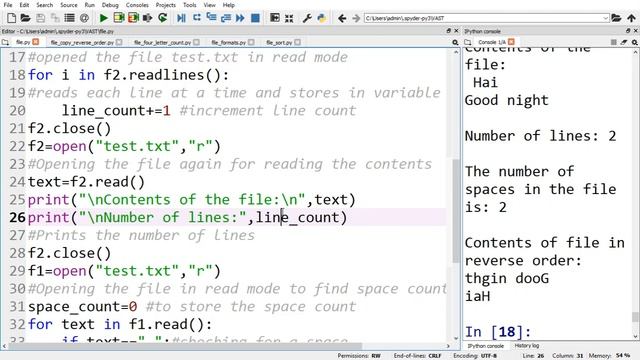Stop debugging with blue square icon
The height and width of the screenshot is (360, 640).
255,18
